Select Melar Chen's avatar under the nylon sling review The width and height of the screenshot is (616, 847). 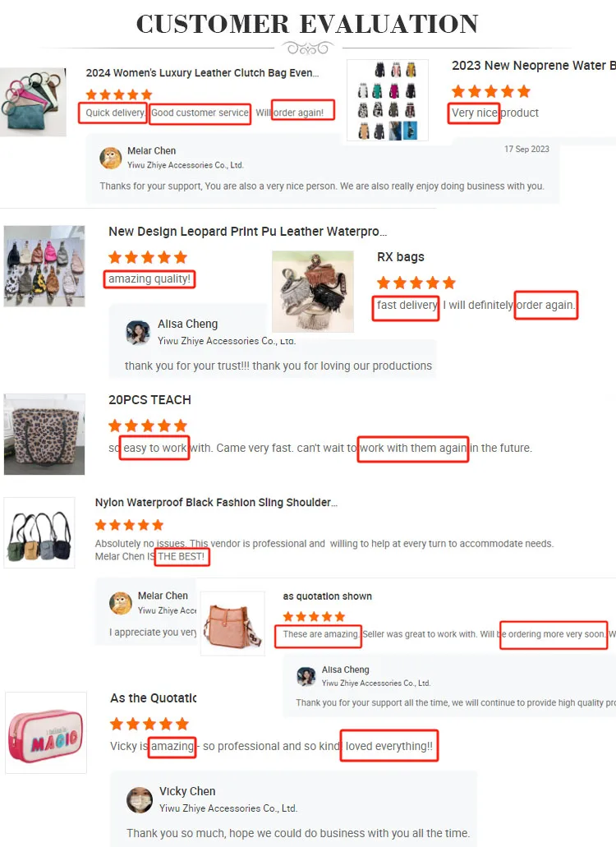click(x=121, y=603)
